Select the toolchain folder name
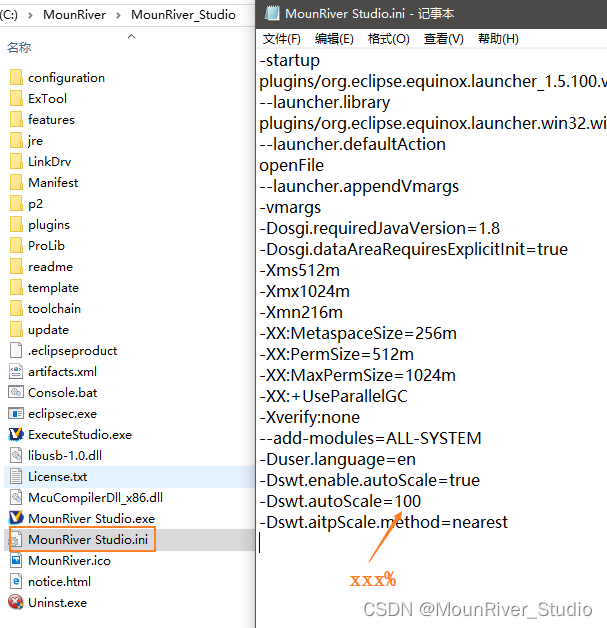 [54, 308]
